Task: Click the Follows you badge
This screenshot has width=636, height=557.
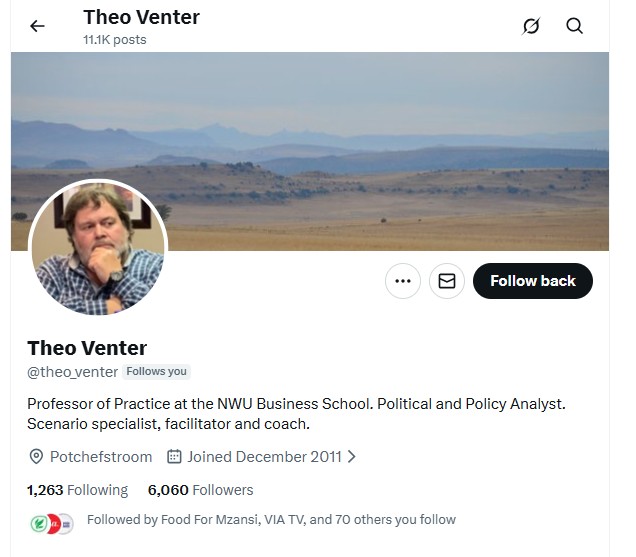Action: (x=156, y=372)
